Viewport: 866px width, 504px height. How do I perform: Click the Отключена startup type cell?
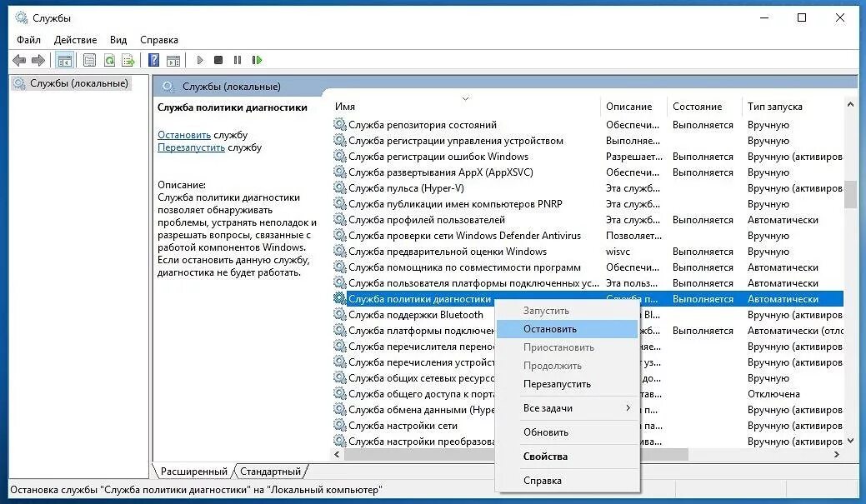(773, 394)
